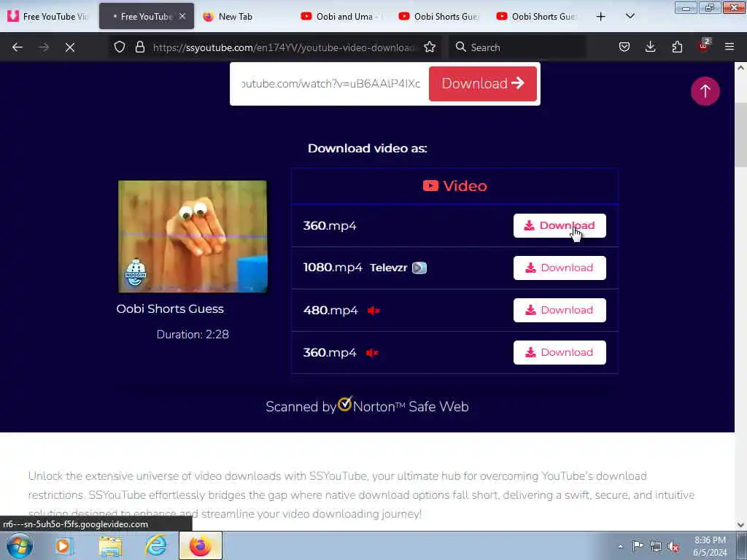Open the Pocket save icon
The height and width of the screenshot is (560, 747).
tap(624, 47)
